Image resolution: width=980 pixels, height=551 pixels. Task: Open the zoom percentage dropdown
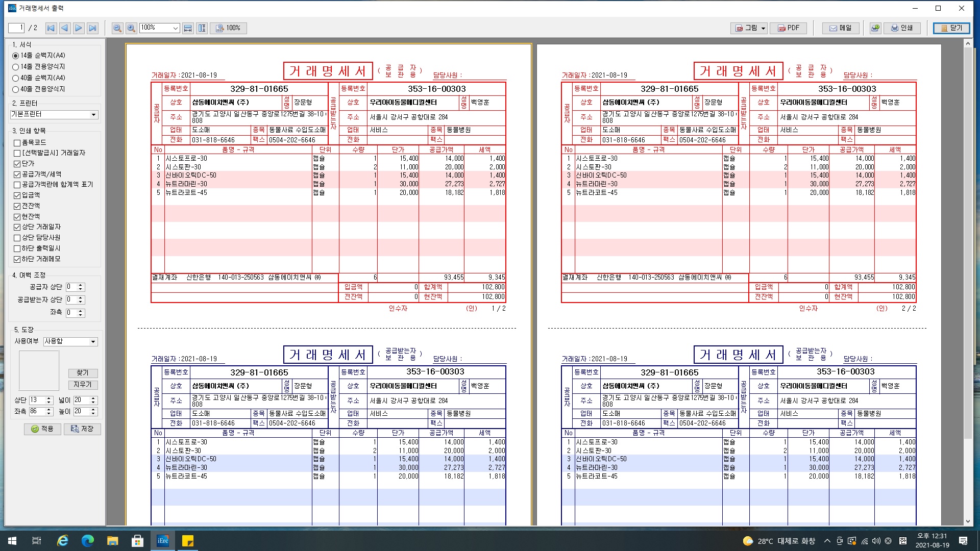coord(175,28)
